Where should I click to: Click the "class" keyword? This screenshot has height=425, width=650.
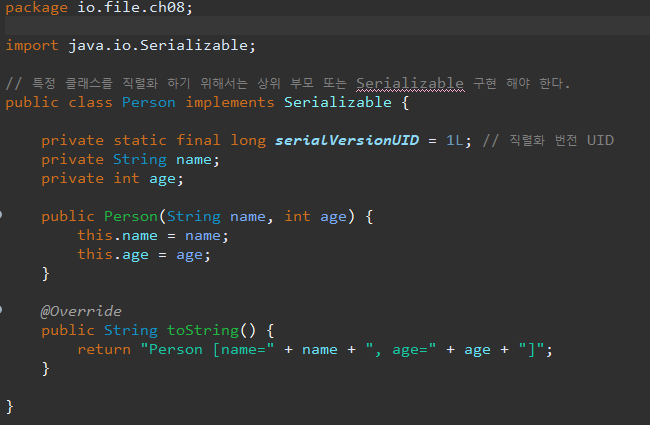pos(90,102)
